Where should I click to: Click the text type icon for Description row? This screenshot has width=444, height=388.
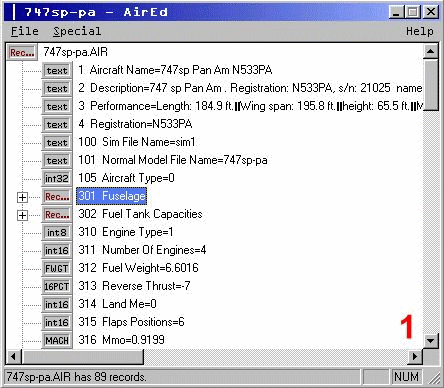click(x=57, y=89)
